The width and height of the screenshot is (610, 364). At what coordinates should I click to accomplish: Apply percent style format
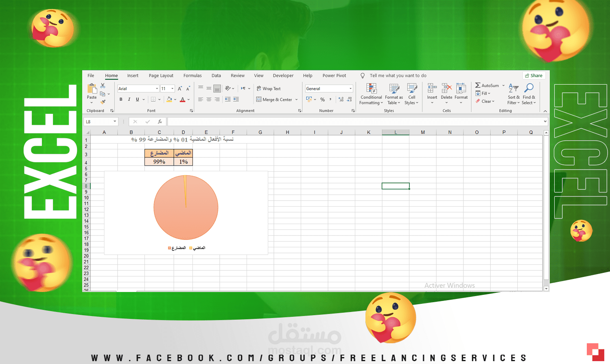322,100
